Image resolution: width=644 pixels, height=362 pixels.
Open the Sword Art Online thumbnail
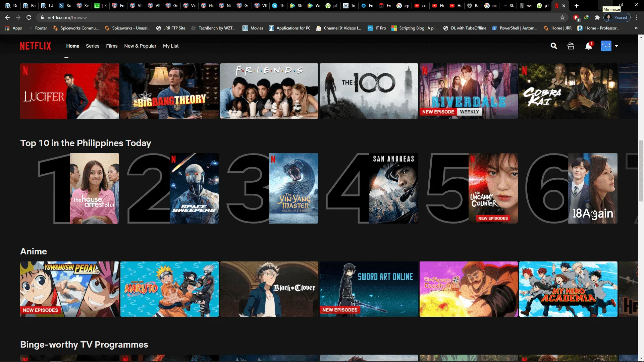pos(369,289)
